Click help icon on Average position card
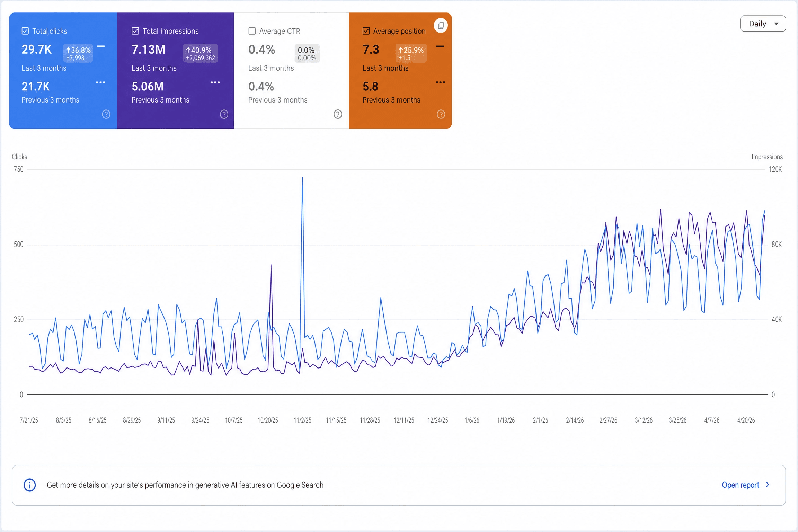The height and width of the screenshot is (532, 798). (x=441, y=114)
